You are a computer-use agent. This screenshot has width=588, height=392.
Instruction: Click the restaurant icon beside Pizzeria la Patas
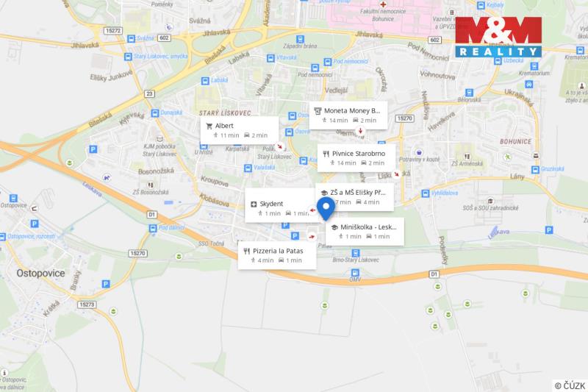[x=246, y=251]
